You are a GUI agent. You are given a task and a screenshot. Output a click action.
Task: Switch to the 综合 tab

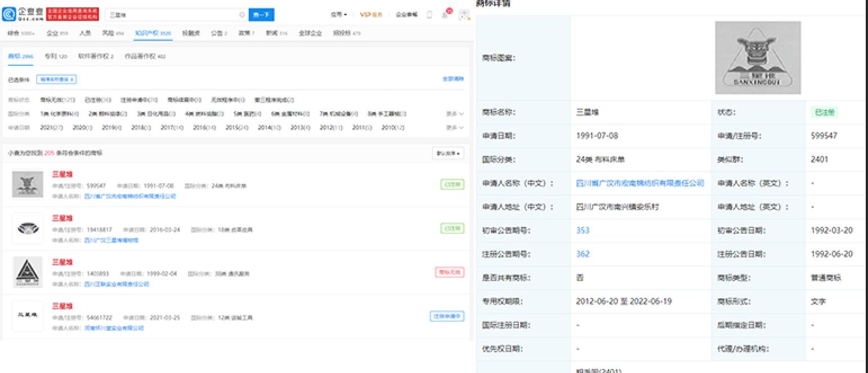[x=20, y=33]
